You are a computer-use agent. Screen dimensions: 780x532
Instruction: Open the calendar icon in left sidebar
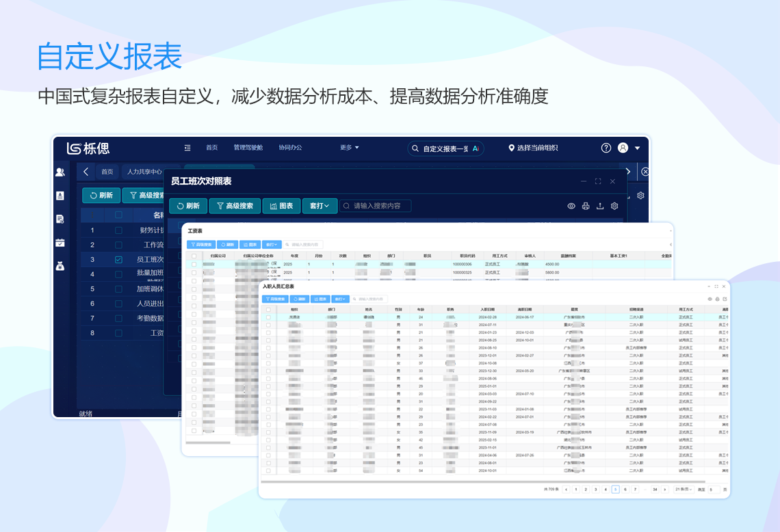60,243
